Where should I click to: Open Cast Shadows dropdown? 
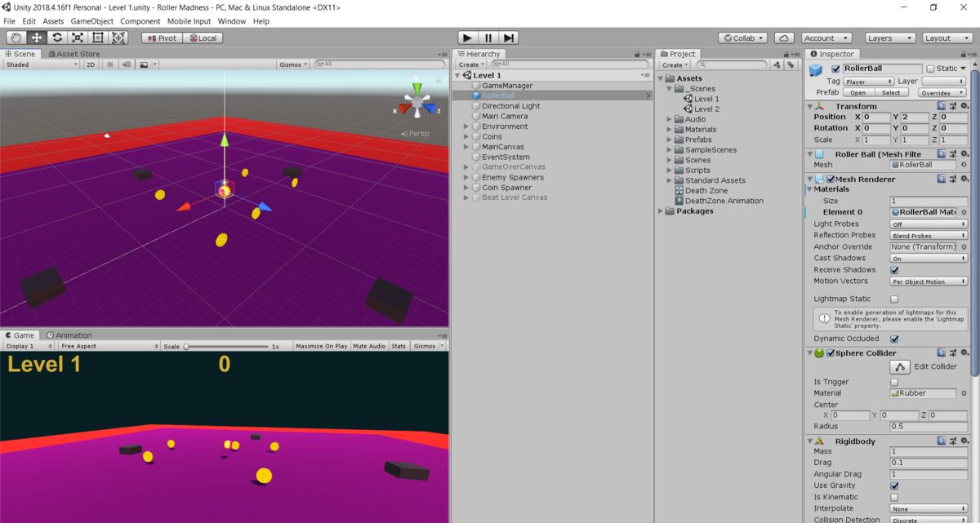(x=929, y=259)
